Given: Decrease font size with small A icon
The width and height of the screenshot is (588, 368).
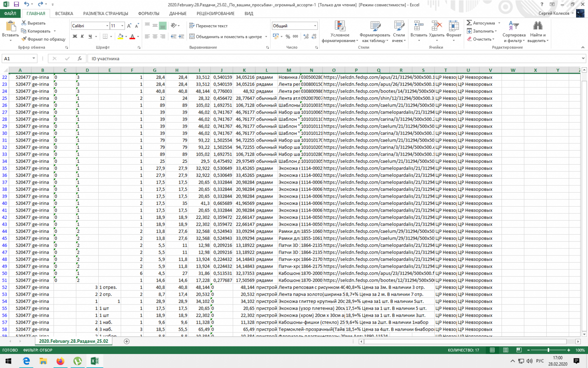Looking at the screenshot, I should [x=137, y=26].
